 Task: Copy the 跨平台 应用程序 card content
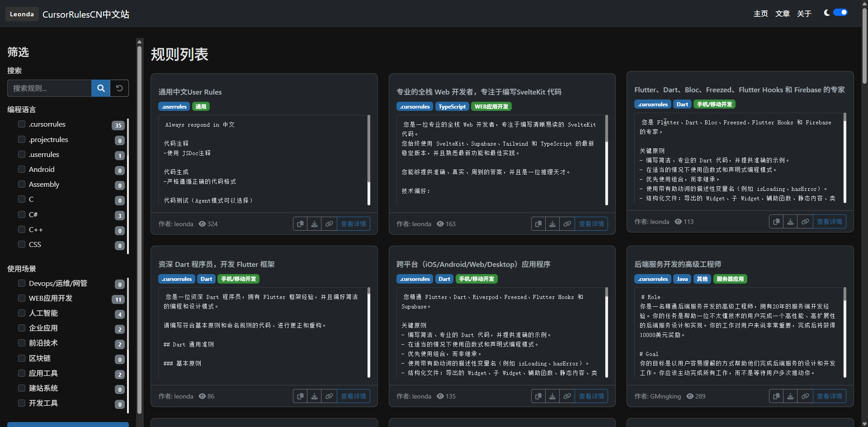coord(538,396)
